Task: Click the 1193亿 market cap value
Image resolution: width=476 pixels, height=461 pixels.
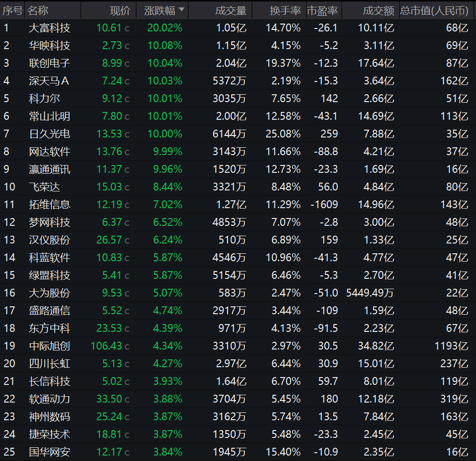Action: click(451, 346)
